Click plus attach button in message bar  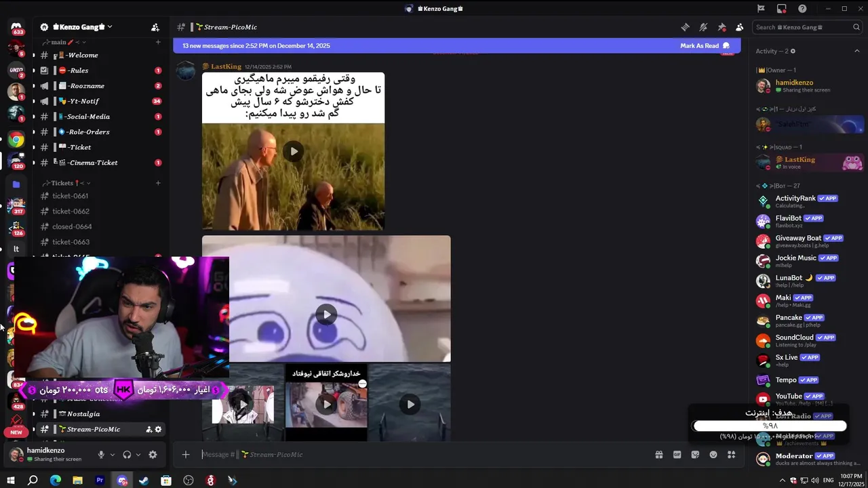[186, 455]
